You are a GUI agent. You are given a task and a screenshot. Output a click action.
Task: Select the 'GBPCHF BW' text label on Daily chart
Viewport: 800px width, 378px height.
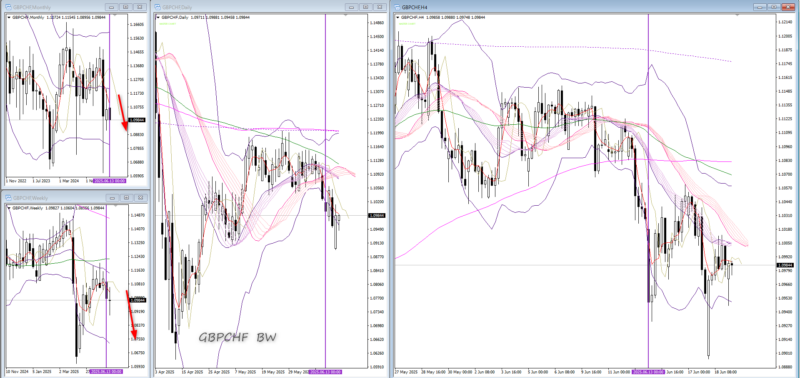pyautogui.click(x=237, y=337)
